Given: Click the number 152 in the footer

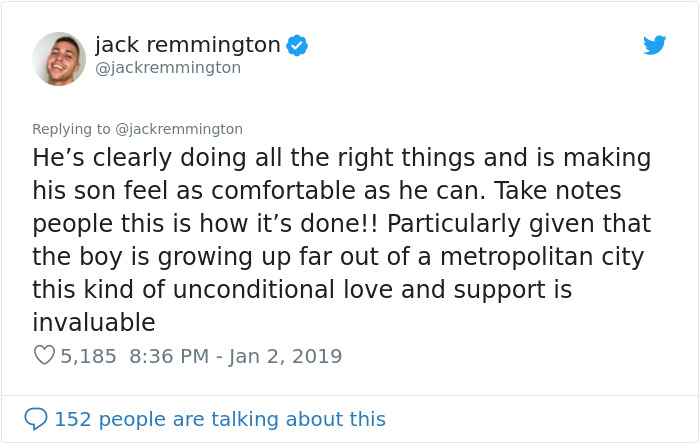Looking at the screenshot, I should tap(72, 419).
